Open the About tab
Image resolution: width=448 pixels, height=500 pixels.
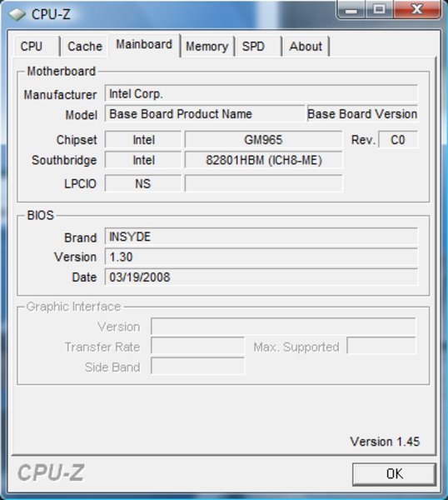tap(306, 47)
